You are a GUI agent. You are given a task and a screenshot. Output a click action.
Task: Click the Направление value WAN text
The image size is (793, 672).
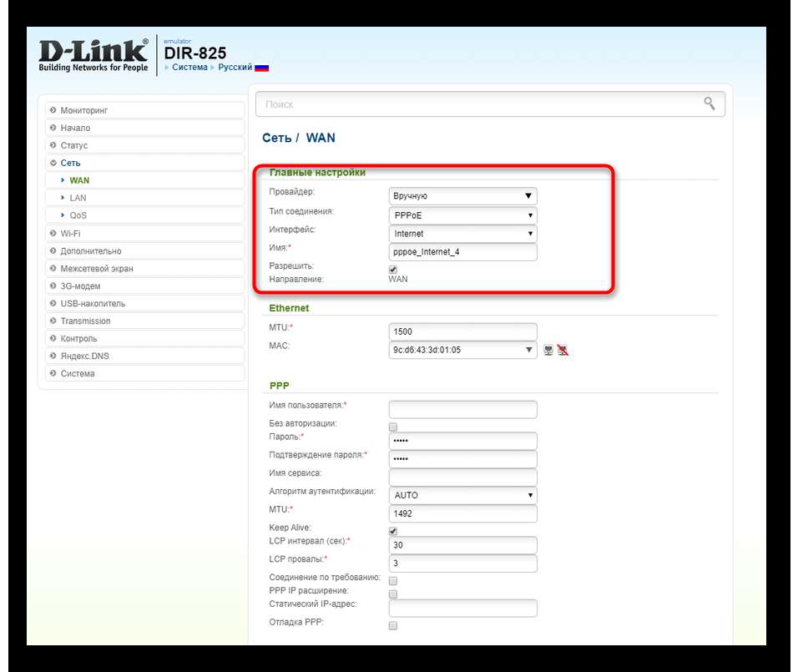[x=398, y=279]
